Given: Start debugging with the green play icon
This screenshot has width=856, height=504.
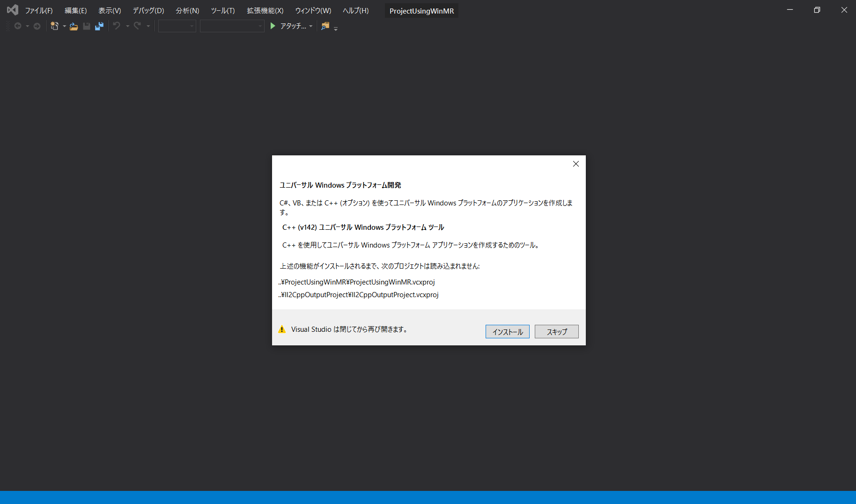Looking at the screenshot, I should point(273,26).
